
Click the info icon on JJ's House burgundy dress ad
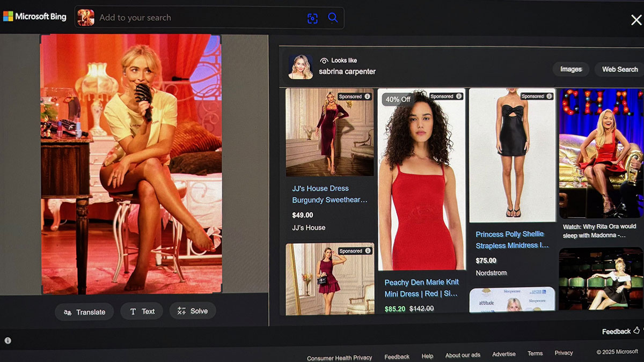tap(368, 97)
